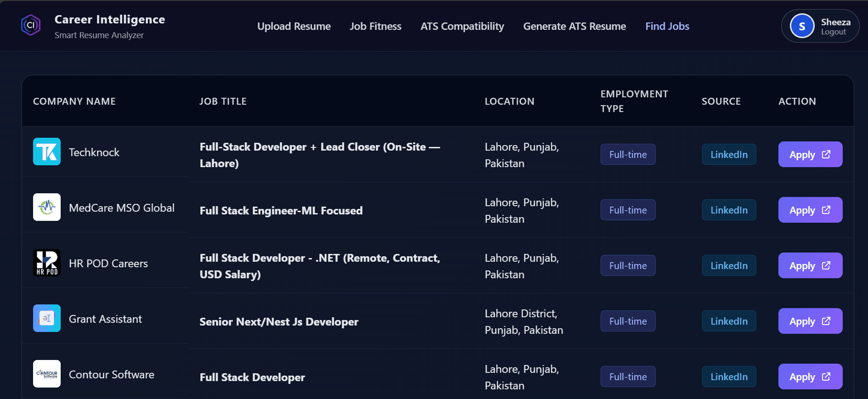The width and height of the screenshot is (868, 399).
Task: Click the LinkedIn badge for HR POD Careers
Action: tap(729, 265)
